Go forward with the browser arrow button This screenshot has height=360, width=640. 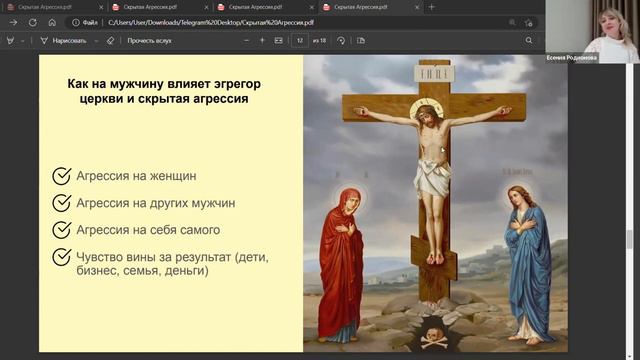(13, 22)
